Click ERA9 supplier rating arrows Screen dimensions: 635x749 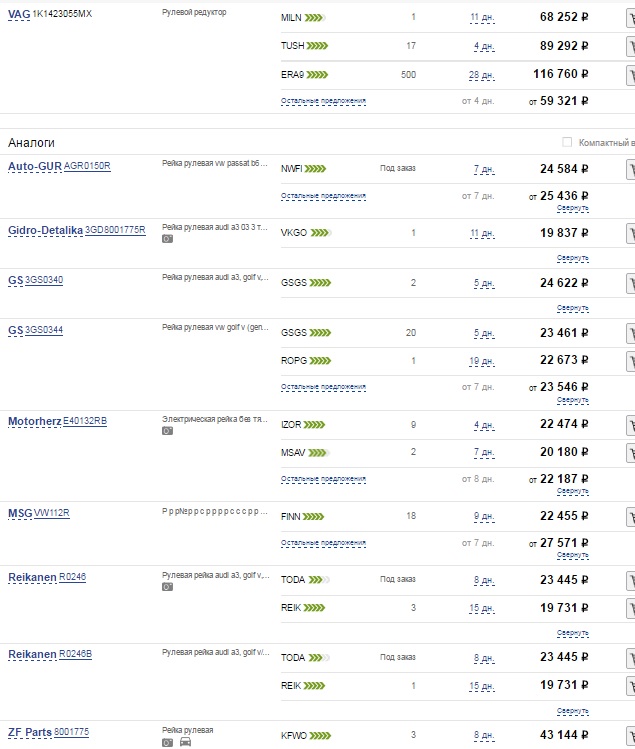(x=317, y=75)
